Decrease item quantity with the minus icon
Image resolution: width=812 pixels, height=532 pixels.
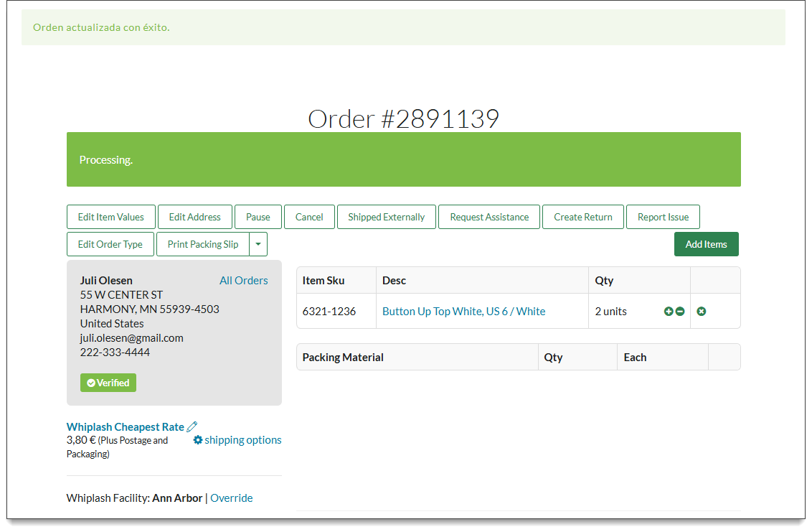coord(679,311)
